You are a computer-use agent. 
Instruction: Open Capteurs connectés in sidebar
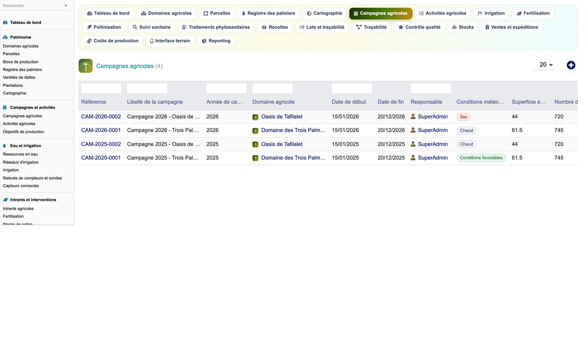coord(21,186)
